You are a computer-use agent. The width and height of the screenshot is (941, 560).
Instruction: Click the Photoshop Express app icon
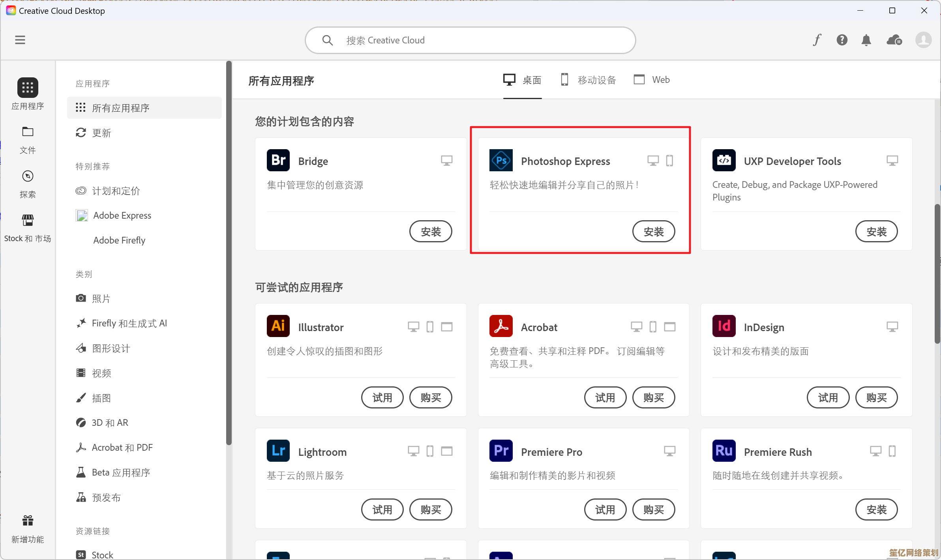point(501,160)
